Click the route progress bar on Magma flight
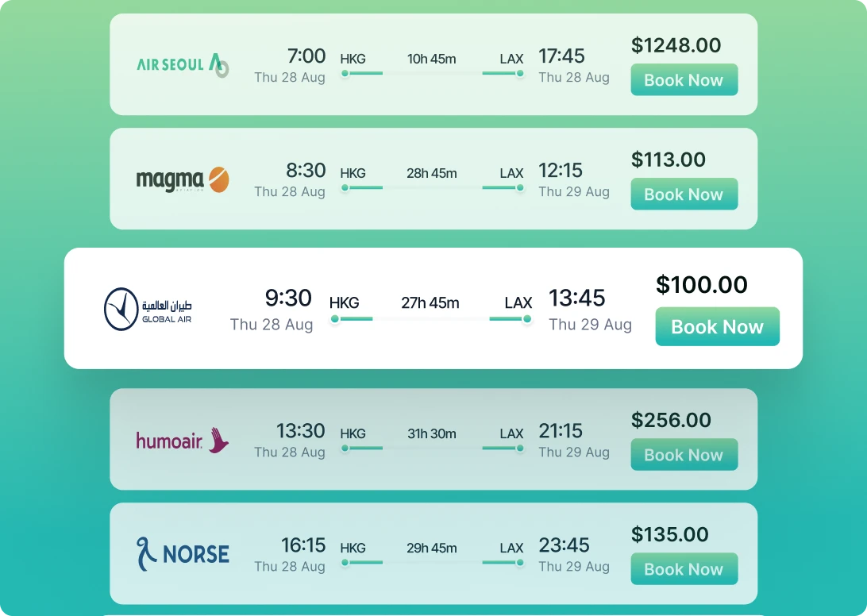 (x=431, y=187)
